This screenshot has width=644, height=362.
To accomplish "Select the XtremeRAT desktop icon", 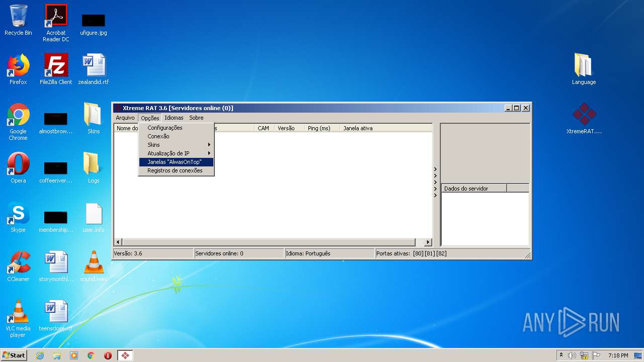I will [584, 119].
